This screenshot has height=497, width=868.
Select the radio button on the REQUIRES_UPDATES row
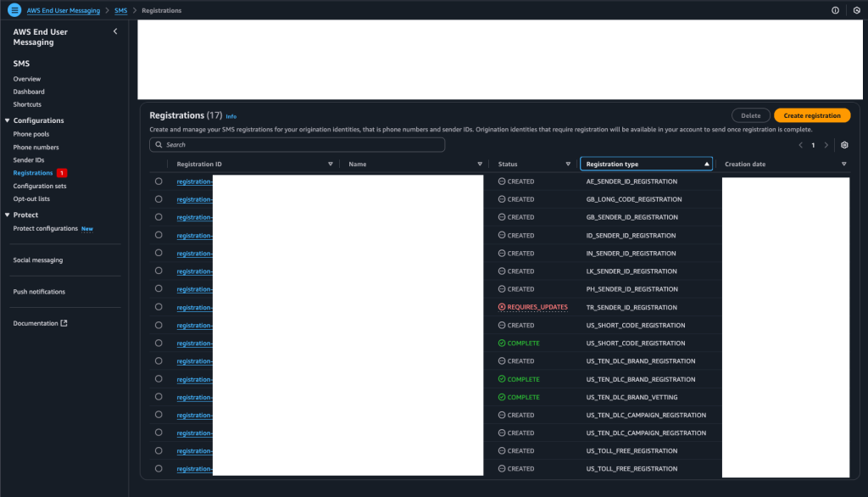pyautogui.click(x=159, y=307)
